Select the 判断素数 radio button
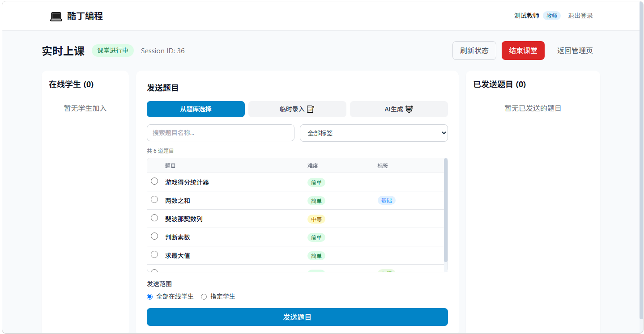Viewport: 644px width, 334px height. (x=154, y=236)
